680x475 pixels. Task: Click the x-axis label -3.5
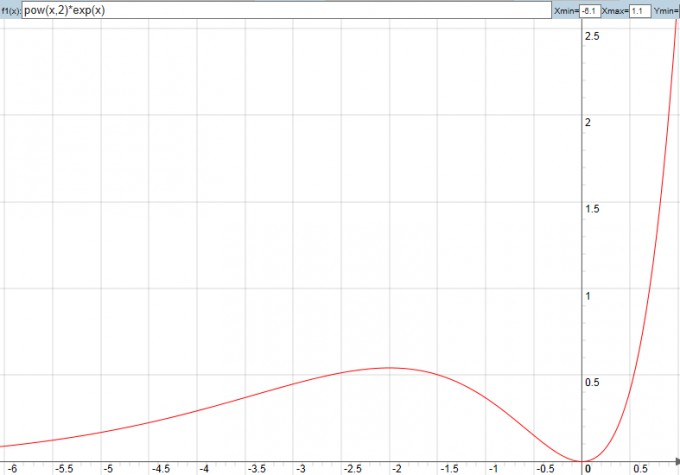click(257, 469)
